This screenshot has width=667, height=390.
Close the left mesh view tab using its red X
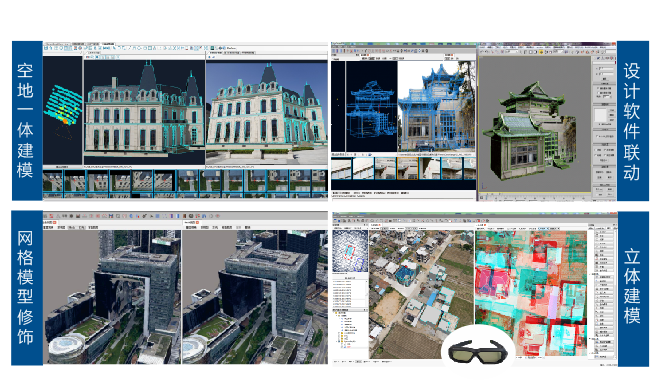(54, 222)
